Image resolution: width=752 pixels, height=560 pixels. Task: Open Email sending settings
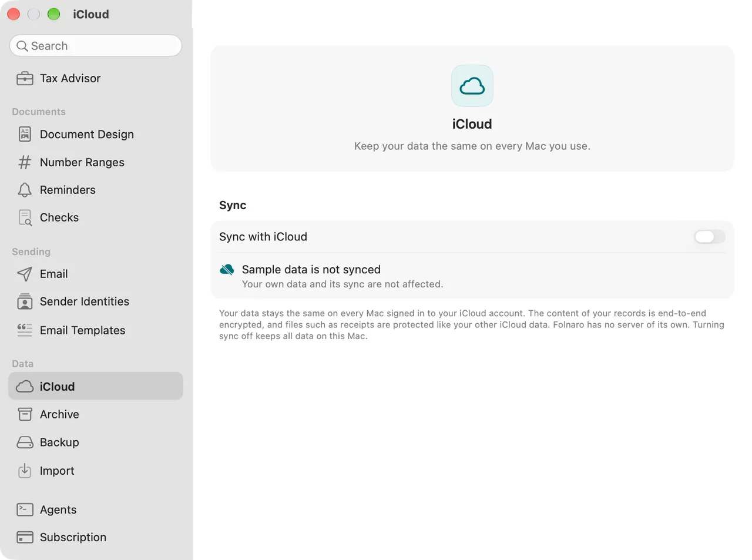coord(96,274)
